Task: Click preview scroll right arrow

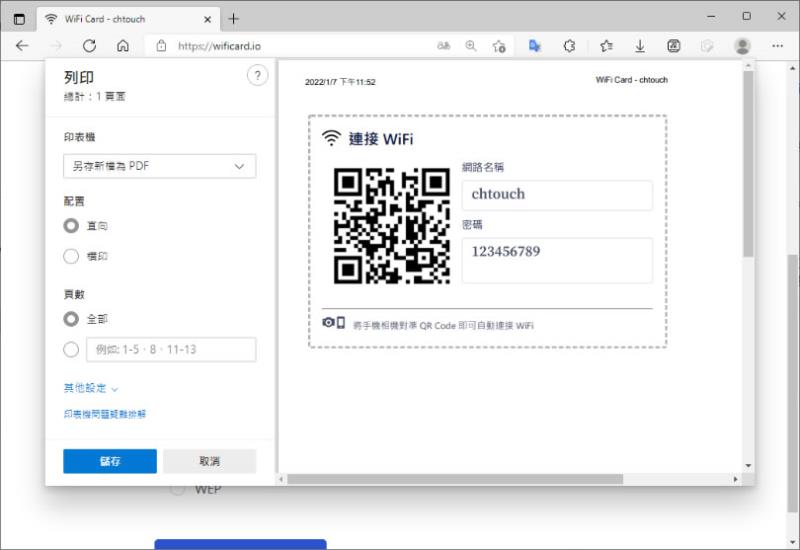Action: pyautogui.click(x=735, y=480)
